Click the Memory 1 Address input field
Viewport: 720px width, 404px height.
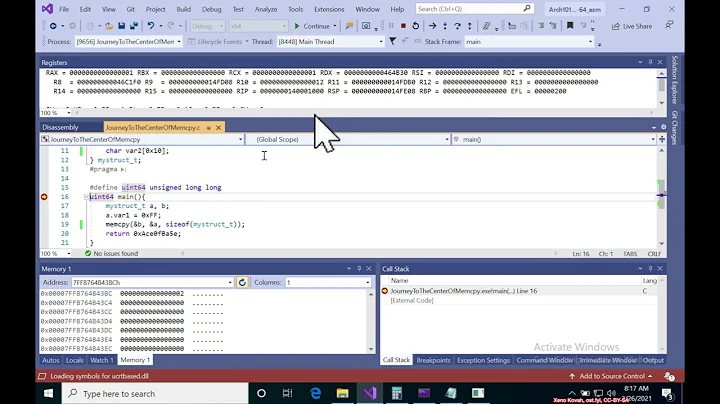[149, 282]
